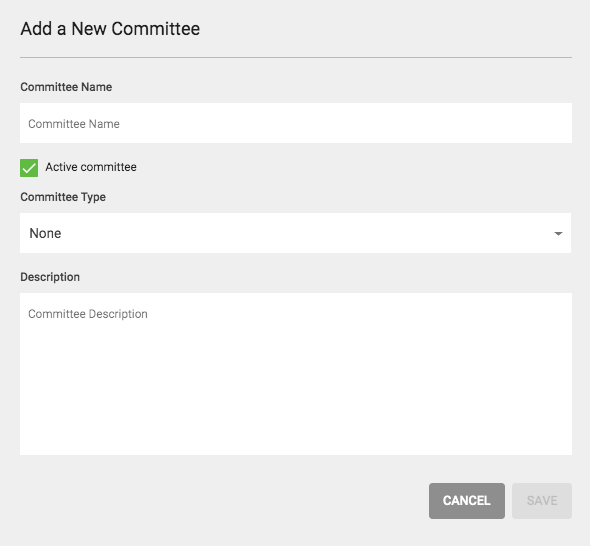Click the 'Committee Type' field label

click(63, 197)
